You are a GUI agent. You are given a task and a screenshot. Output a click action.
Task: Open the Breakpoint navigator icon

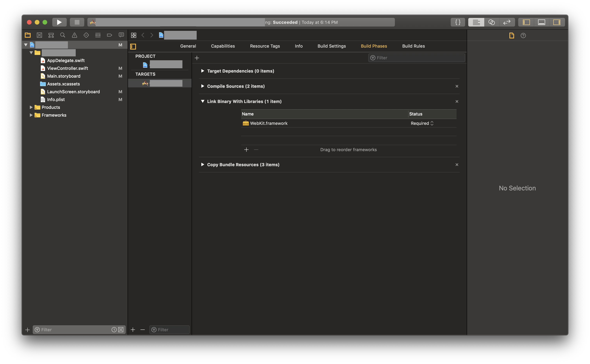[109, 35]
